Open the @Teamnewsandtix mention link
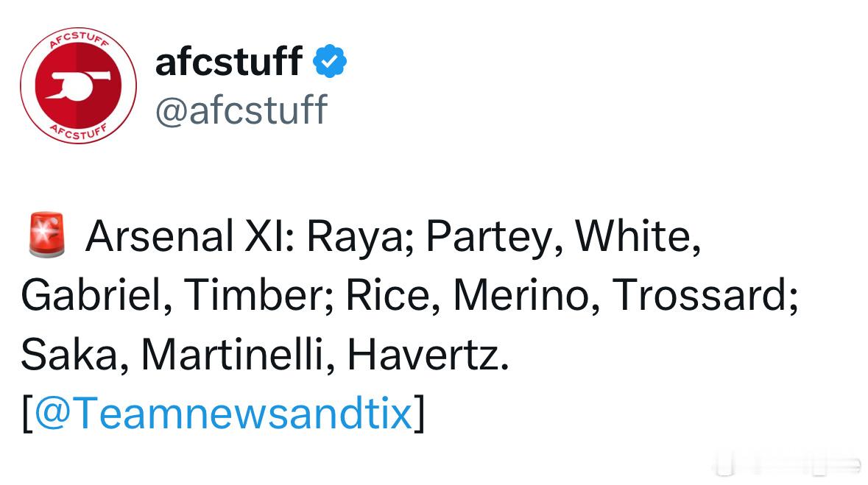This screenshot has width=868, height=485. [224, 413]
